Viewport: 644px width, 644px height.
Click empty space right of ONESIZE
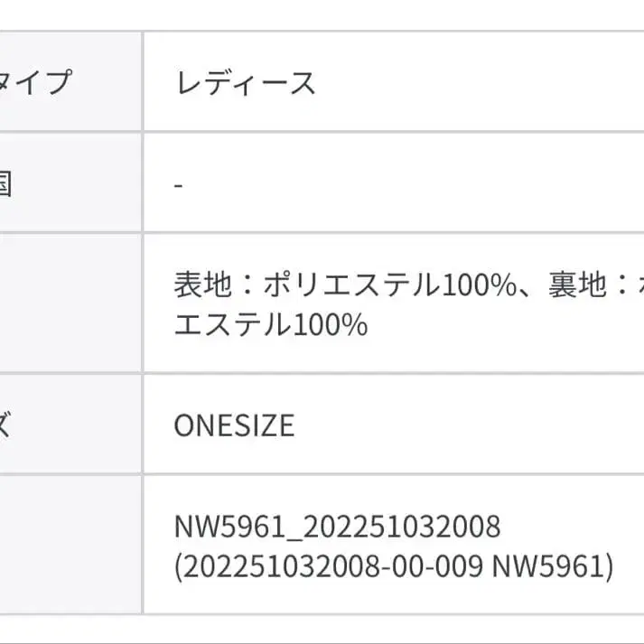[x=470, y=425]
